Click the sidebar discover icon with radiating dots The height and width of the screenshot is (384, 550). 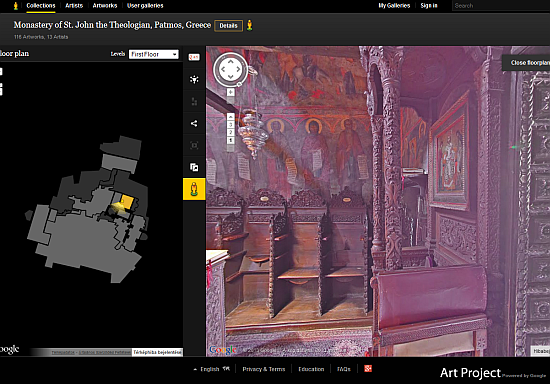(x=194, y=80)
